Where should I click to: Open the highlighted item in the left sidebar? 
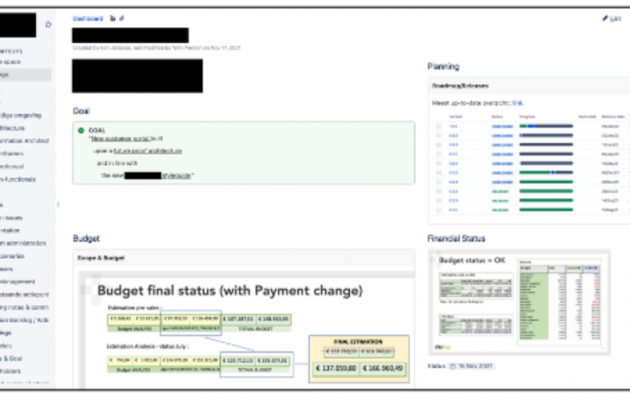tap(25, 75)
